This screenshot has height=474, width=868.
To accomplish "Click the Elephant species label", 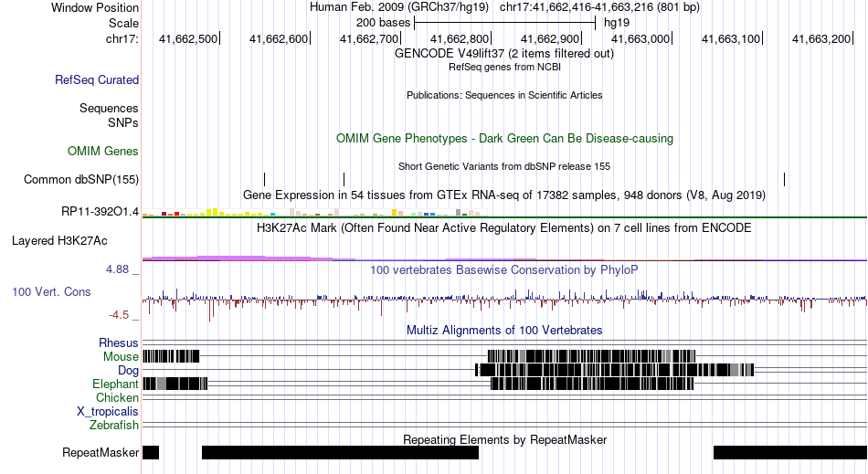I will click(x=116, y=384).
